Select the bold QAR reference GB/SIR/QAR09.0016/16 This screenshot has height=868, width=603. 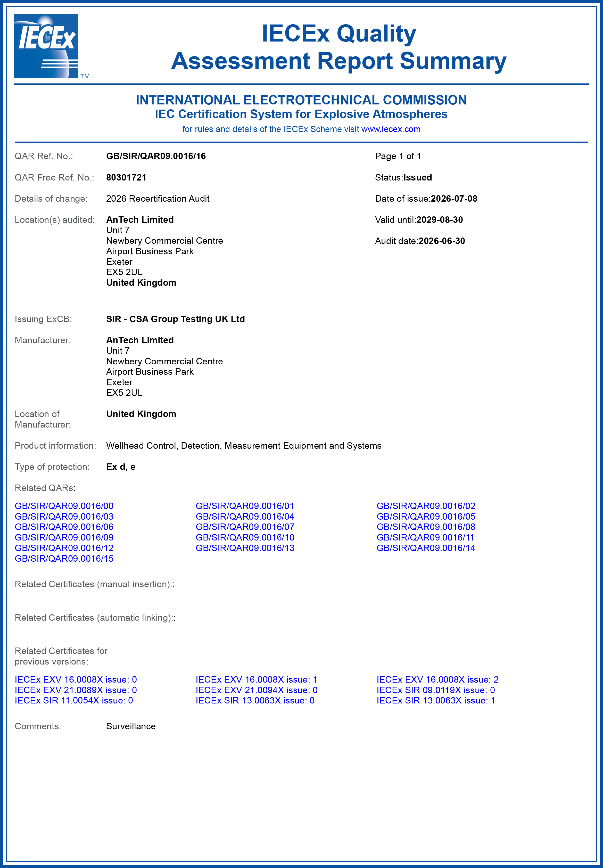coord(156,156)
